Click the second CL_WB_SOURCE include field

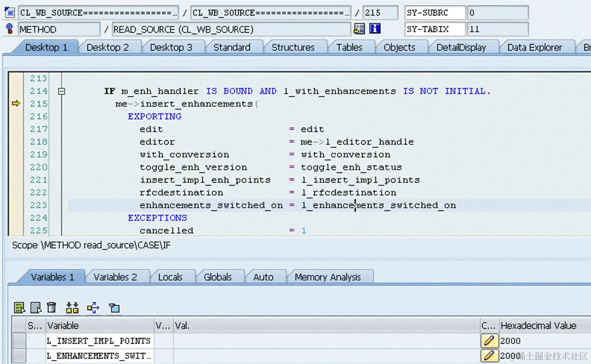(x=271, y=13)
